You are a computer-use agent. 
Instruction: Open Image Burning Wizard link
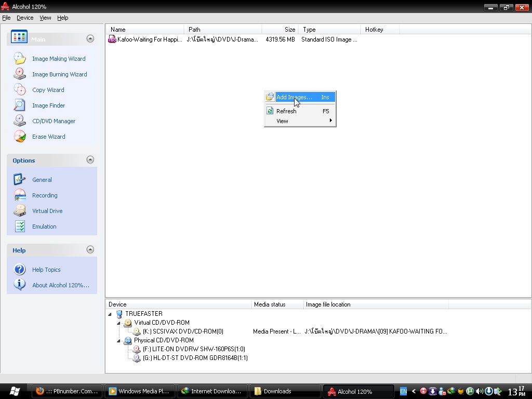(x=59, y=74)
